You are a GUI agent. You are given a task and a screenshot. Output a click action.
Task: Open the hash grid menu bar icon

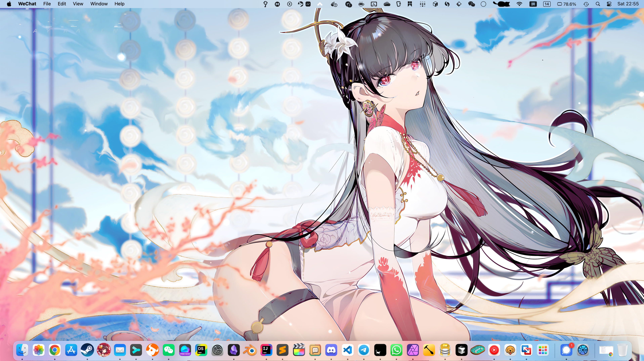[533, 4]
